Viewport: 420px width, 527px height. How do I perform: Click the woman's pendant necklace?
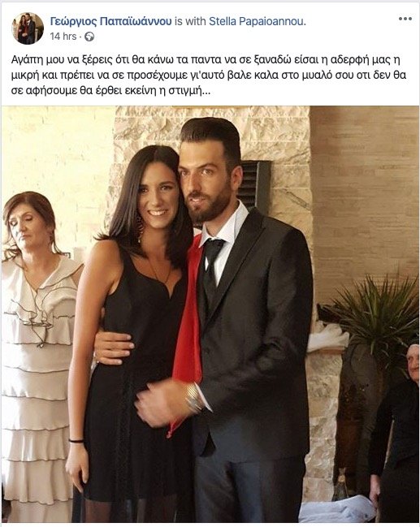click(160, 270)
